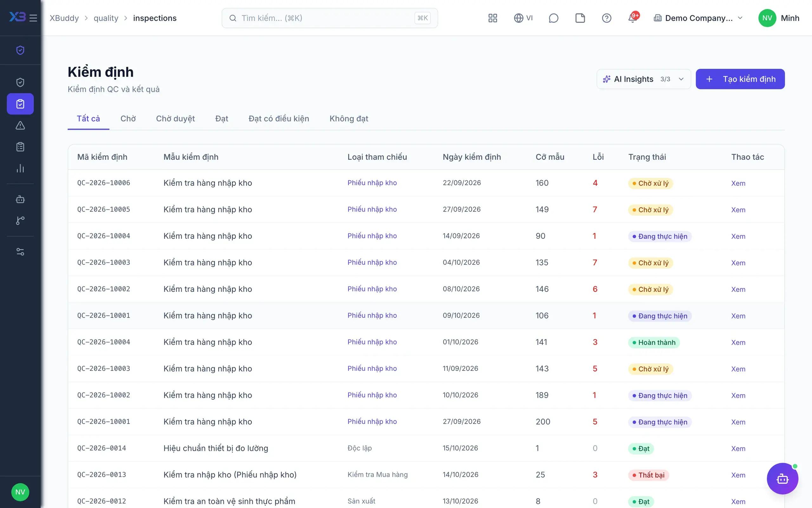812x508 pixels.
Task: Click the Trạng thái column header
Action: coord(647,157)
